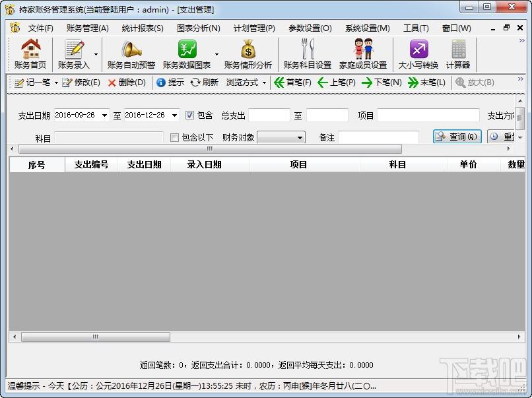This screenshot has height=398, width=532.
Task: Toggle the 包含以下 checkbox
Action: coord(174,137)
